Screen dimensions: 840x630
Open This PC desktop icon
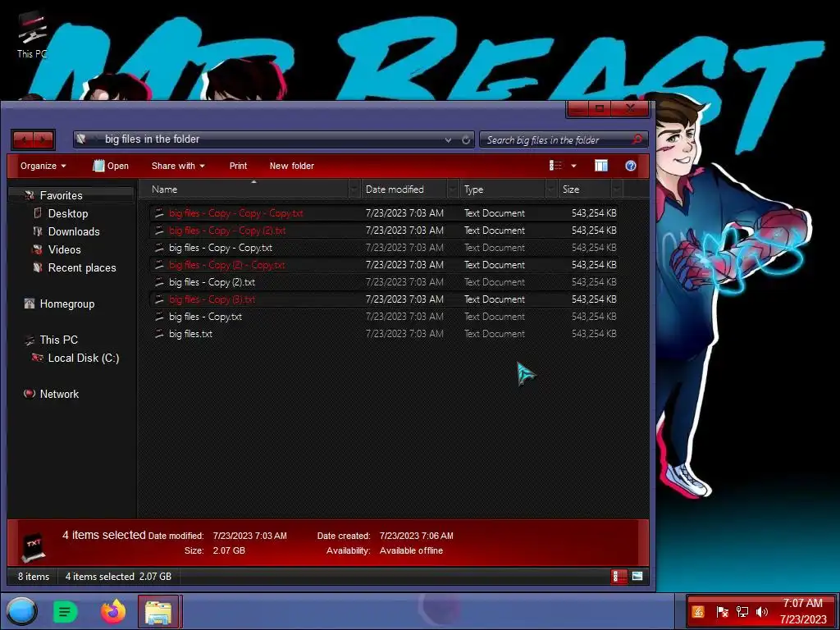click(32, 34)
